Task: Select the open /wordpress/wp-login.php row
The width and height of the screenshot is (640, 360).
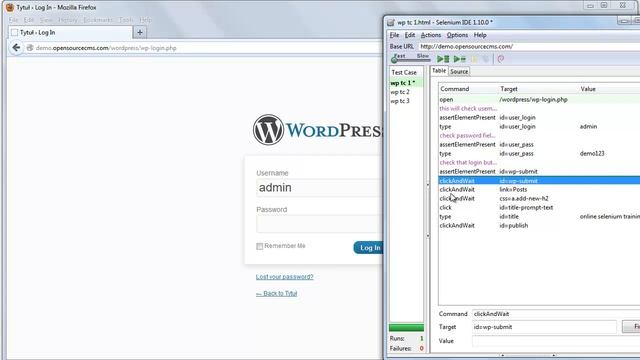Action: click(x=539, y=100)
